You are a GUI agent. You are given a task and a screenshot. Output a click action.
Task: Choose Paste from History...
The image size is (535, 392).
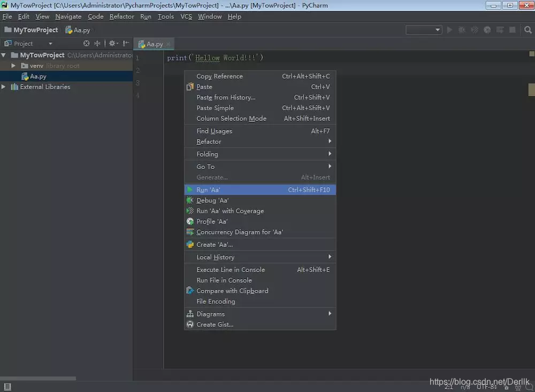pyautogui.click(x=260, y=97)
